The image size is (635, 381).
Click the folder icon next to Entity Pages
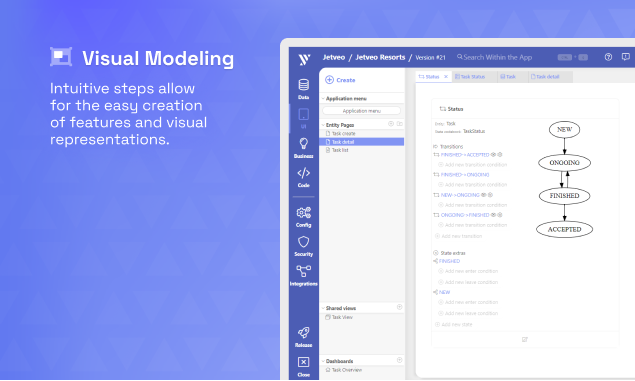point(400,124)
